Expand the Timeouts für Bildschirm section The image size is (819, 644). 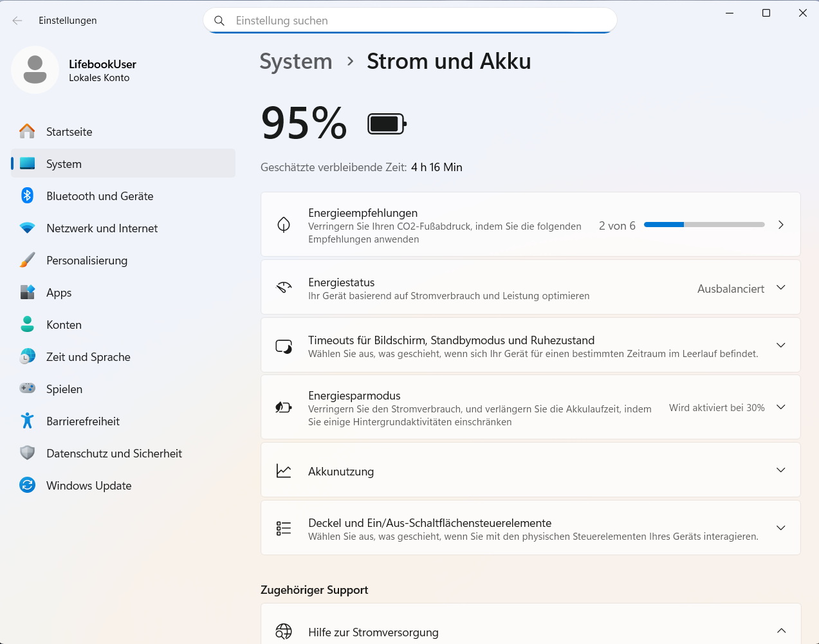780,345
